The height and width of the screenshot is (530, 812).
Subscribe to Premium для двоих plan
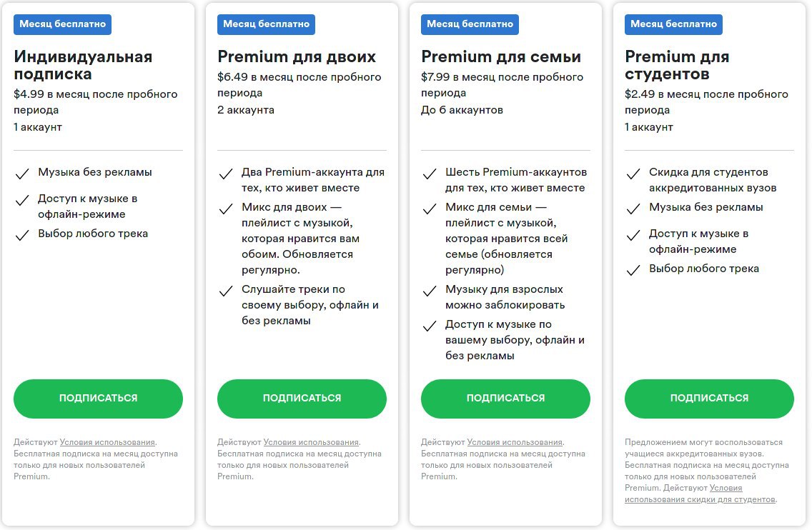pos(302,399)
